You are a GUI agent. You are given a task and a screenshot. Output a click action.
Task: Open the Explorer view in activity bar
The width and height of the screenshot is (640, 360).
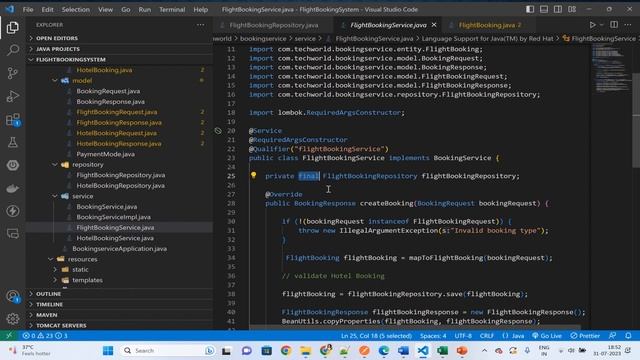click(x=13, y=27)
